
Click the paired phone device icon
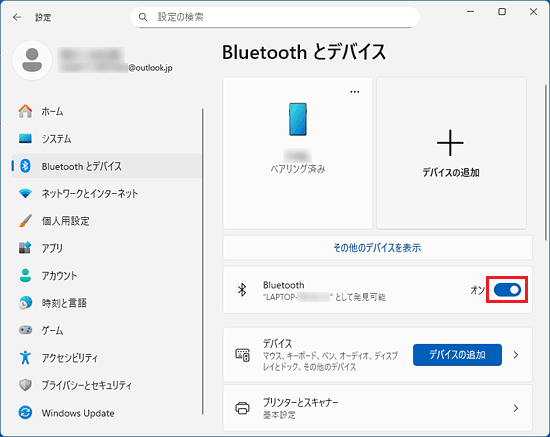[298, 119]
